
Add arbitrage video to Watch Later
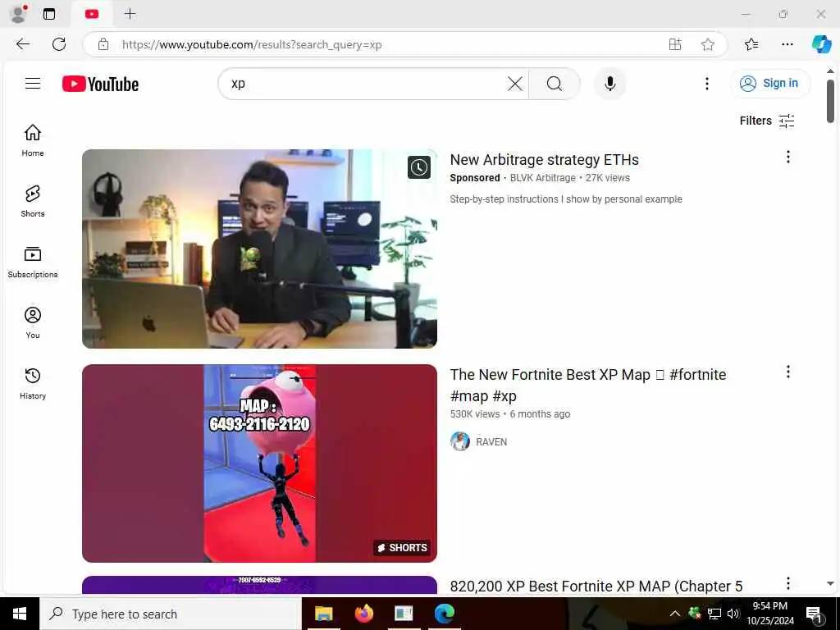[419, 167]
